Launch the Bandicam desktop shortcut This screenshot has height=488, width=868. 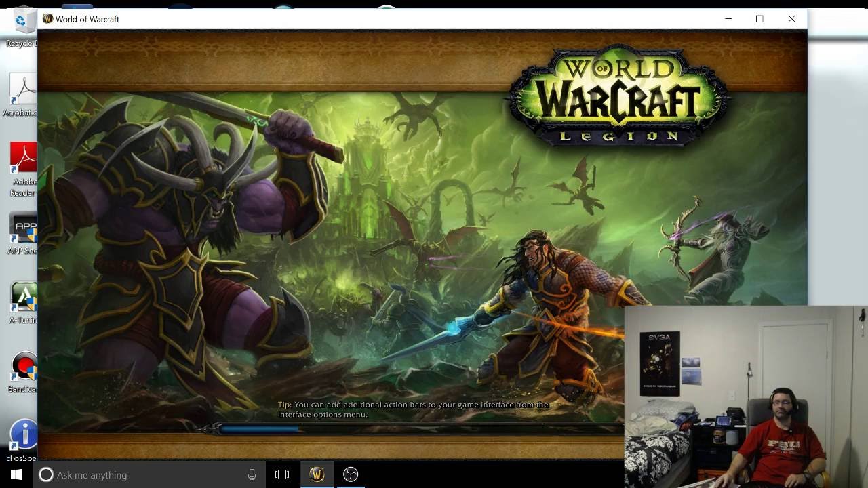click(23, 373)
